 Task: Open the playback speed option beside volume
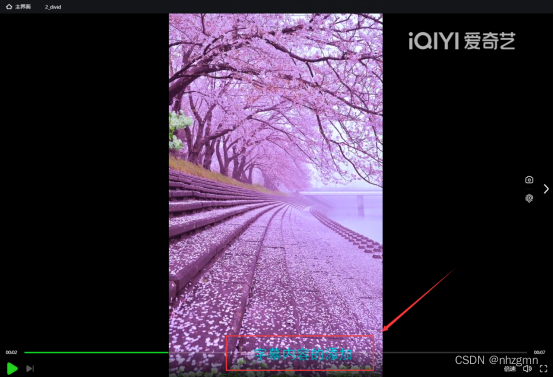509,369
